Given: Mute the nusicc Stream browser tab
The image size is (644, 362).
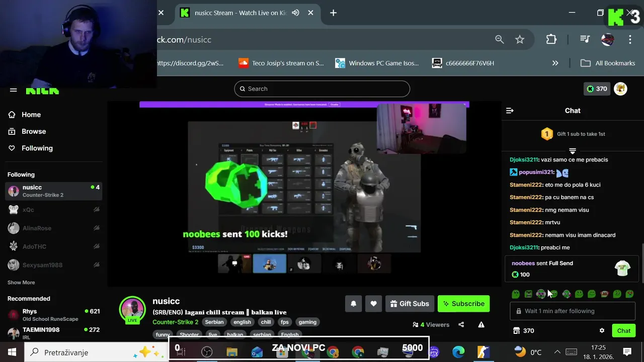Looking at the screenshot, I should point(295,13).
